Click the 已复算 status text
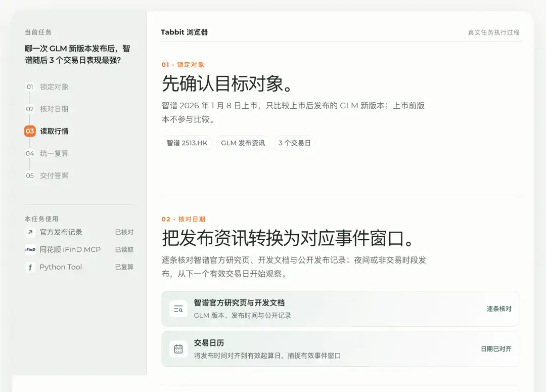Viewport: 546px width, 392px height. (124, 267)
